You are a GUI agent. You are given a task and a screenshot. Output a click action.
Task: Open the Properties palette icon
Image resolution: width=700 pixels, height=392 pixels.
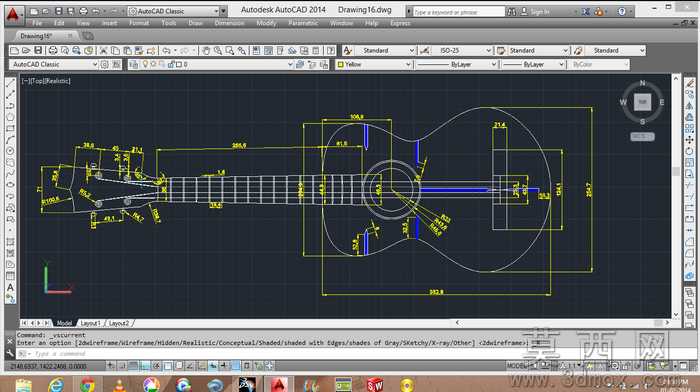tap(256, 50)
